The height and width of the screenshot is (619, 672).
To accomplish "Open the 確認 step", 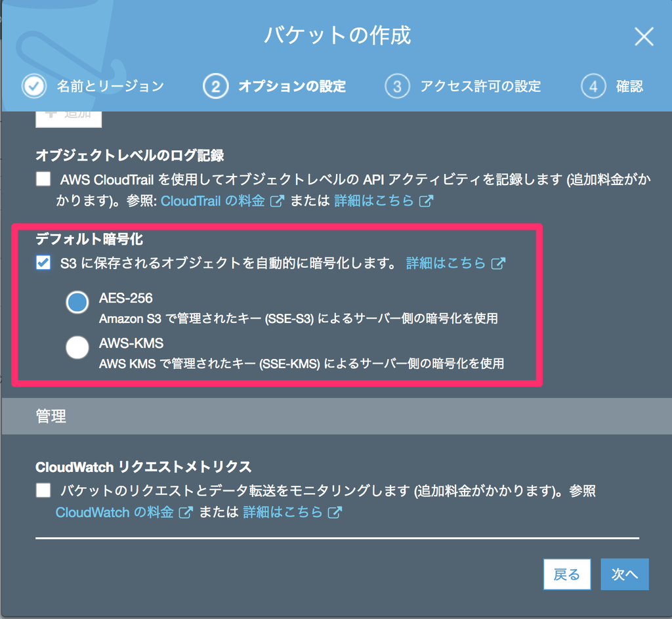I will (x=629, y=86).
